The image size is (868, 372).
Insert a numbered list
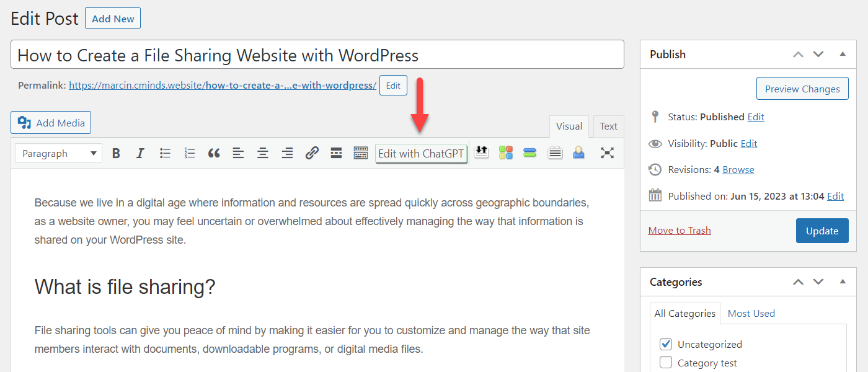pyautogui.click(x=190, y=153)
